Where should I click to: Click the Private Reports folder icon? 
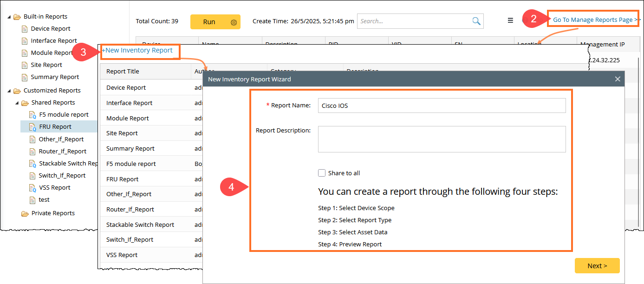(x=25, y=213)
